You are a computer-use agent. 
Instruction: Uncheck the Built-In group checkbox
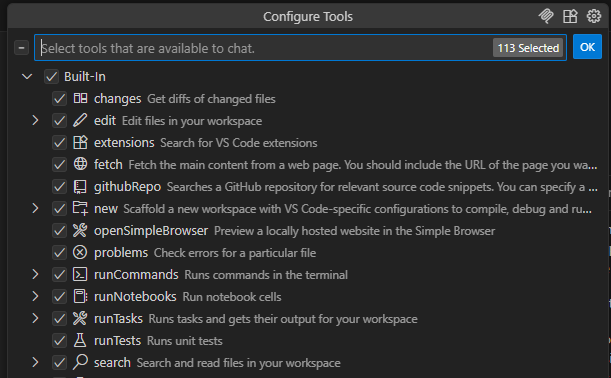point(51,76)
